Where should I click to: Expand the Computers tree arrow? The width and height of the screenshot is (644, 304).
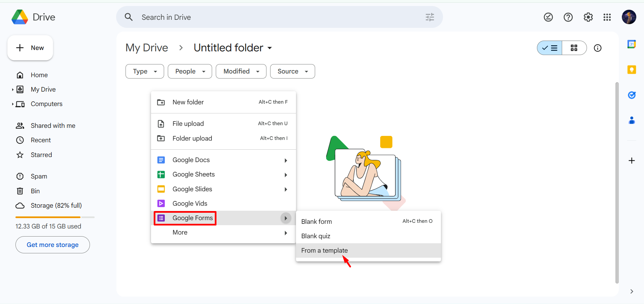12,104
